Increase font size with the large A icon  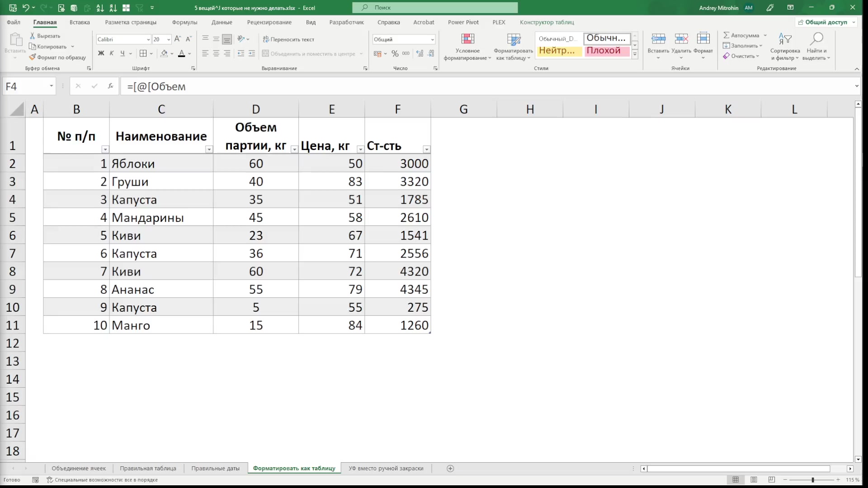pyautogui.click(x=178, y=39)
